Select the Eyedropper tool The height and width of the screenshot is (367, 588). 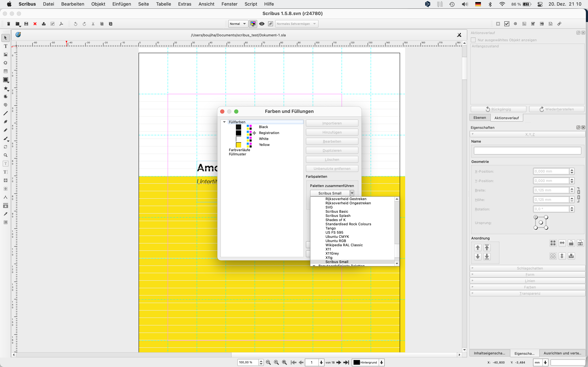pyautogui.click(x=6, y=214)
